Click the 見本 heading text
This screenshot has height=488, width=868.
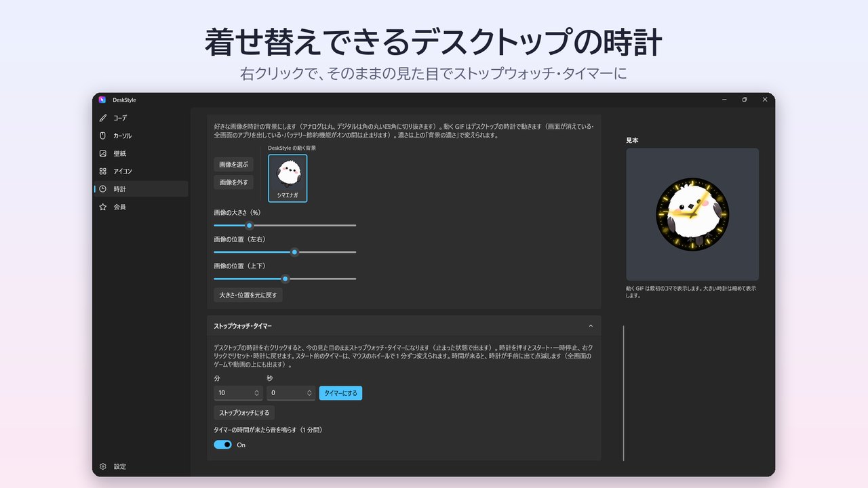point(632,140)
